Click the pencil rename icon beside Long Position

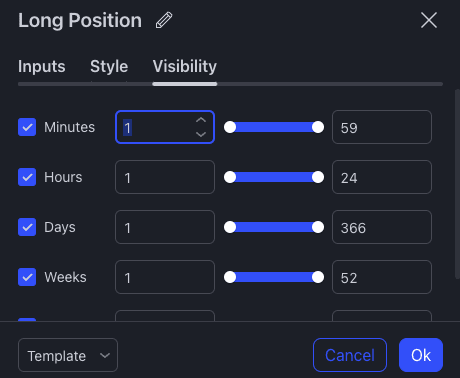(164, 20)
